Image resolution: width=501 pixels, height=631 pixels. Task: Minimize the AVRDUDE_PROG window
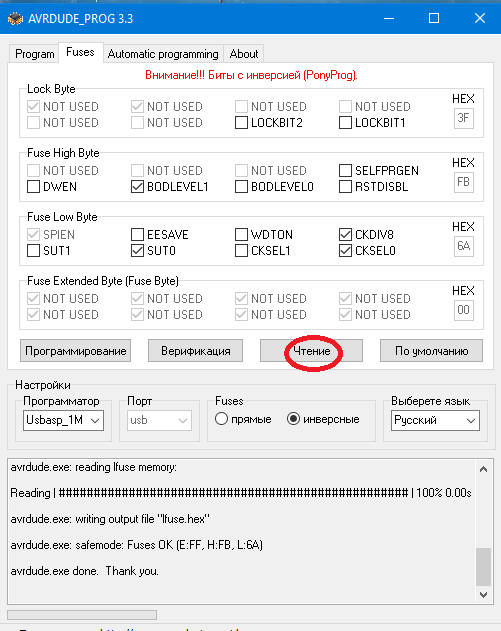(389, 19)
